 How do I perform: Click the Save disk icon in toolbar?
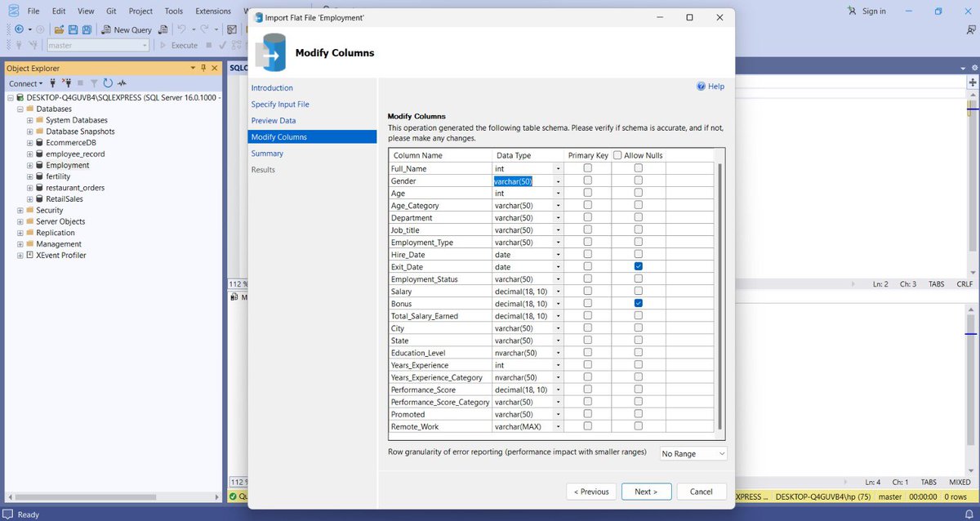[x=72, y=29]
